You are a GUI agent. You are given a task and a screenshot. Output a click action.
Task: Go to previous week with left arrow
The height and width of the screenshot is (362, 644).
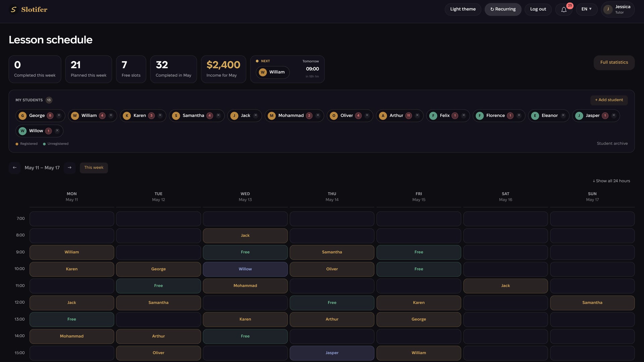coord(14,168)
